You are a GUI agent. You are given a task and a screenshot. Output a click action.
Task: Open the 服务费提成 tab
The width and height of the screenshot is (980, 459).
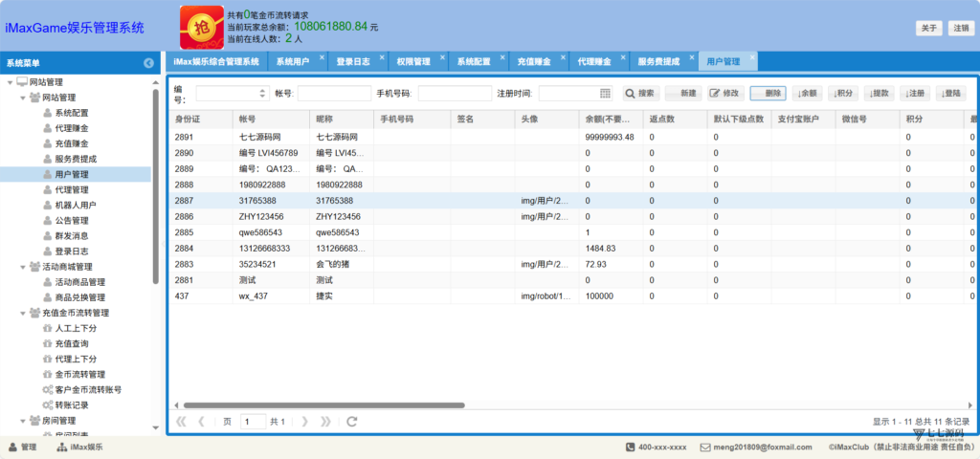coord(658,62)
